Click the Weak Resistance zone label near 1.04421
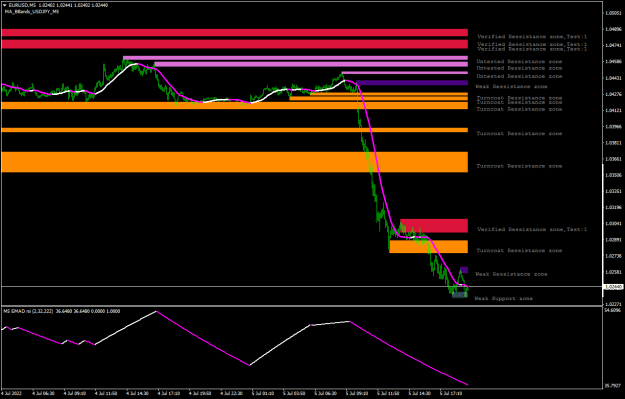Image resolution: width=625 pixels, height=399 pixels. pos(511,86)
